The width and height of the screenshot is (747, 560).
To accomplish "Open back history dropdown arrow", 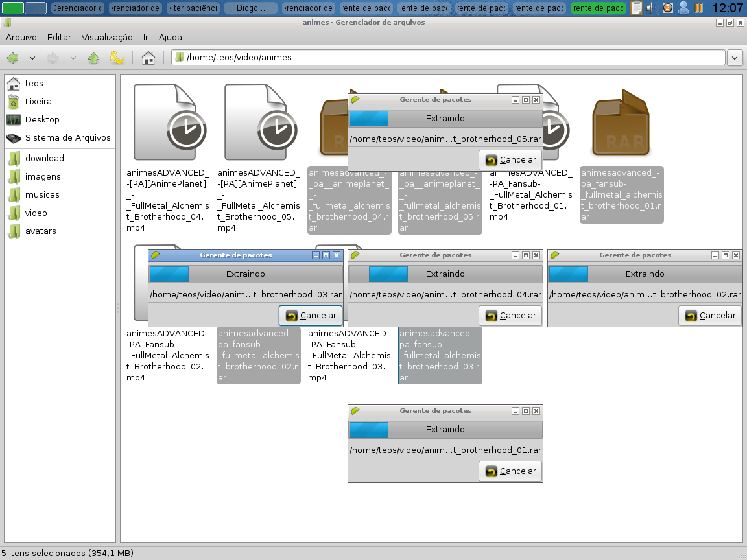I will click(32, 58).
